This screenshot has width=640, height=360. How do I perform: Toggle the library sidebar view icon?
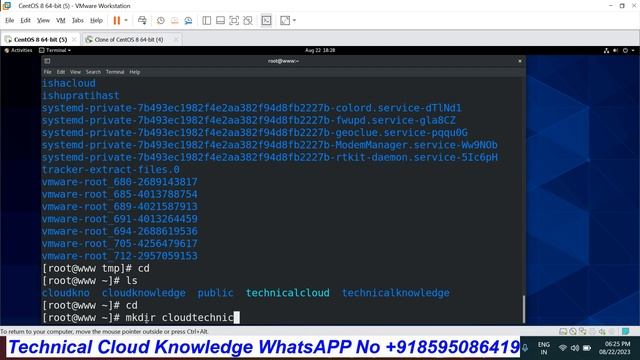tap(207, 20)
